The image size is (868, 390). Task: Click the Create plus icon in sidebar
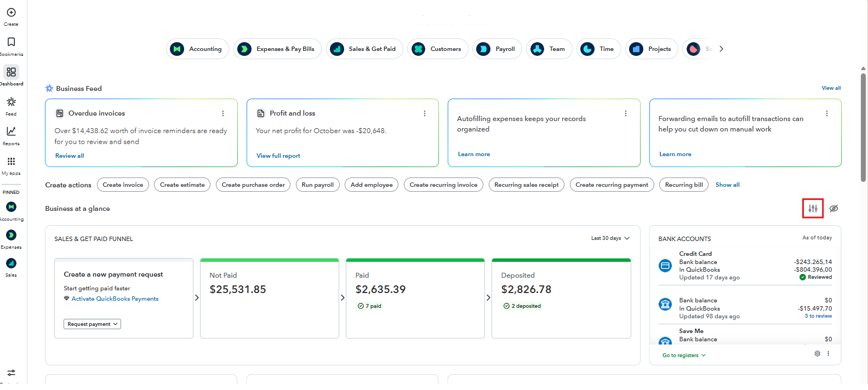(x=11, y=13)
